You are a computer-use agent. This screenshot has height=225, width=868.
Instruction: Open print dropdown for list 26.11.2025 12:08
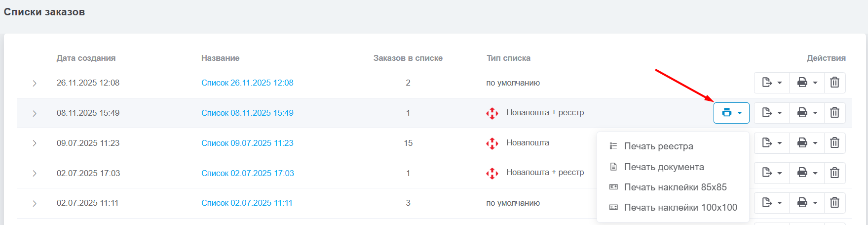pyautogui.click(x=807, y=83)
